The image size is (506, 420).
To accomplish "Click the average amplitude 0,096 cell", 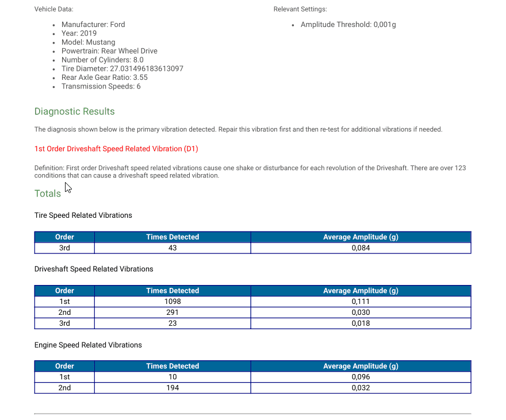I will (361, 377).
